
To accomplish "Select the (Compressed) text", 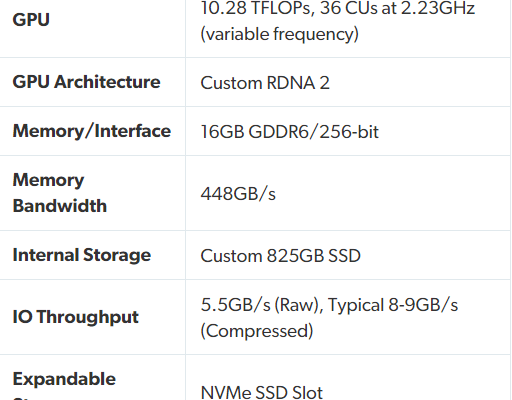I will click(257, 331).
